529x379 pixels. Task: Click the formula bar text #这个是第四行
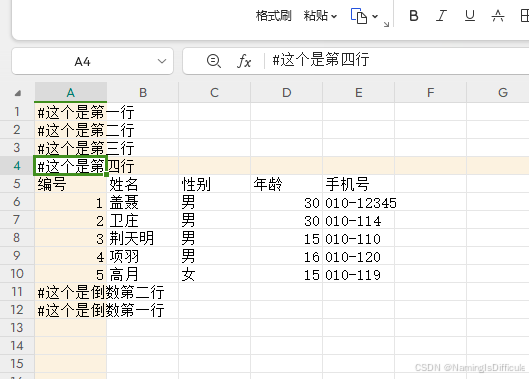(x=321, y=60)
